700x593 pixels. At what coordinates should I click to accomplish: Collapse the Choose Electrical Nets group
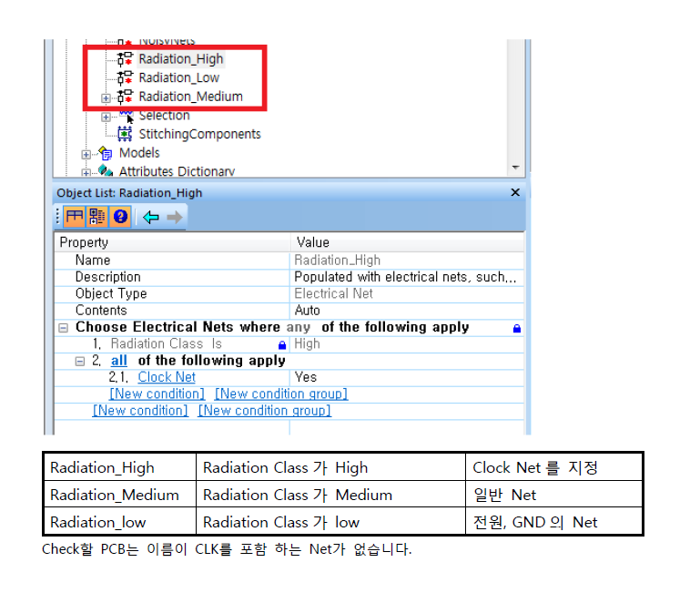63,327
